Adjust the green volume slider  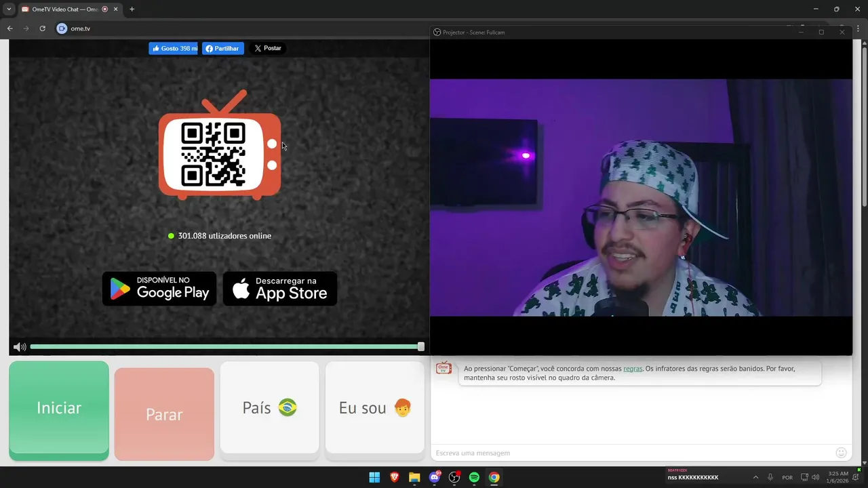[x=227, y=346]
